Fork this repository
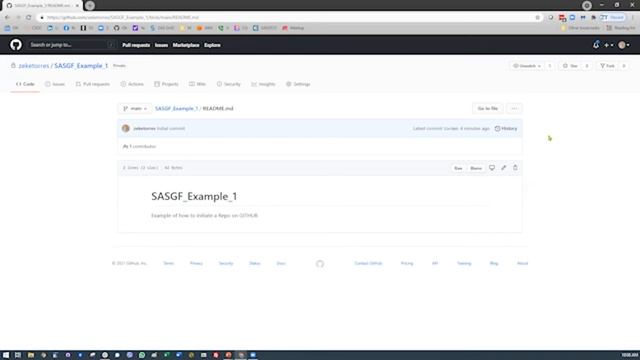Viewport: 640px width, 360px height. 607,66
